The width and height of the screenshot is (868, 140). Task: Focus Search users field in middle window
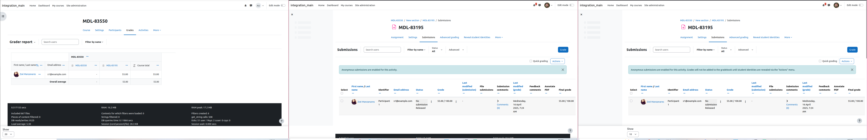(x=382, y=50)
